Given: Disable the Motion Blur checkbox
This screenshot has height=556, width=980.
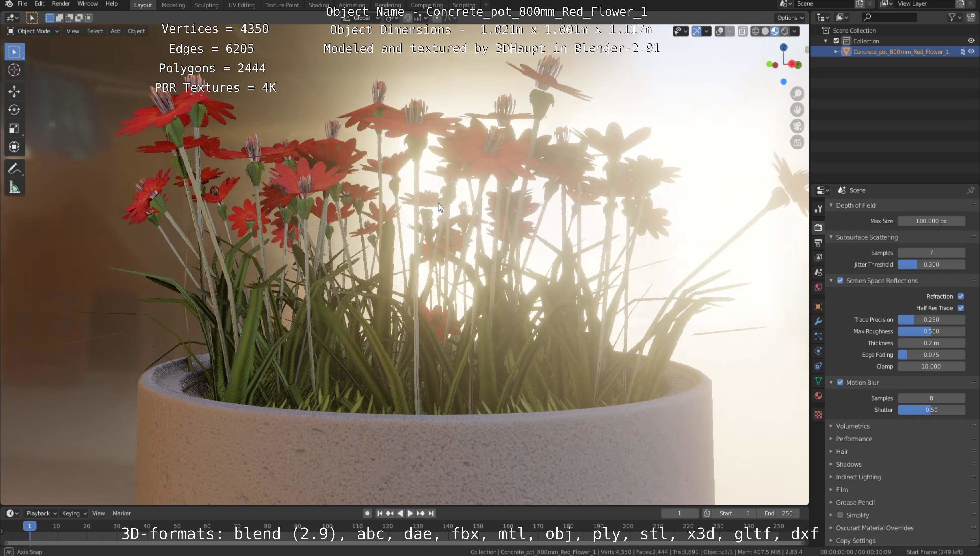Looking at the screenshot, I should click(840, 383).
